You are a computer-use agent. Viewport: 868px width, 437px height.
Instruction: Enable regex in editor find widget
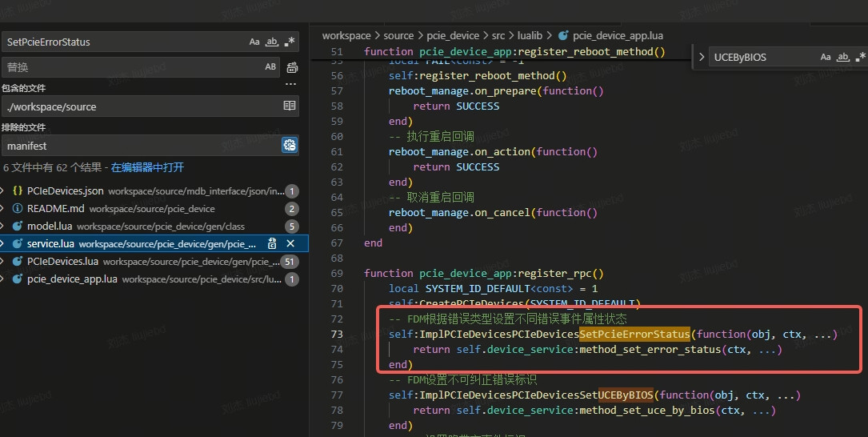[861, 58]
